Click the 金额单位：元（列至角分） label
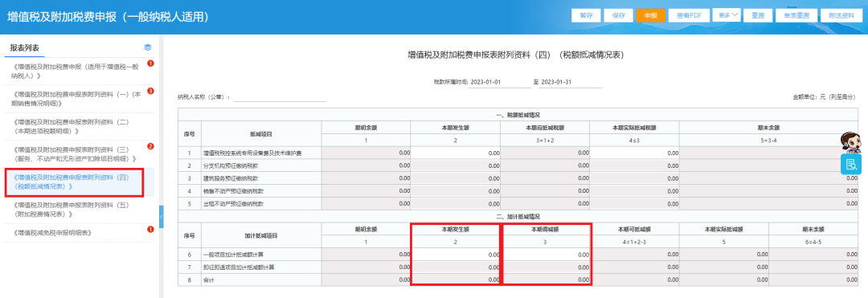This screenshot has width=868, height=298. 824,96
